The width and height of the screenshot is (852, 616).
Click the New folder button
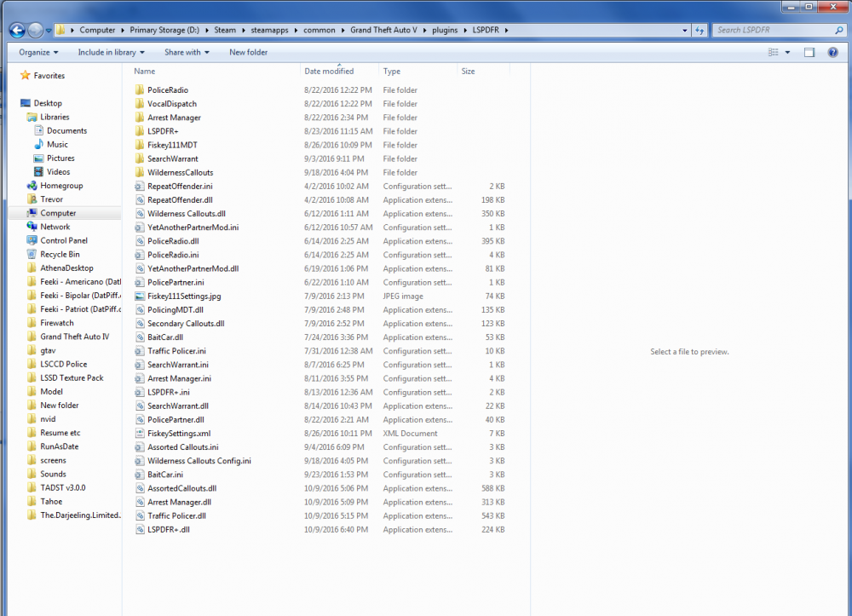[248, 53]
